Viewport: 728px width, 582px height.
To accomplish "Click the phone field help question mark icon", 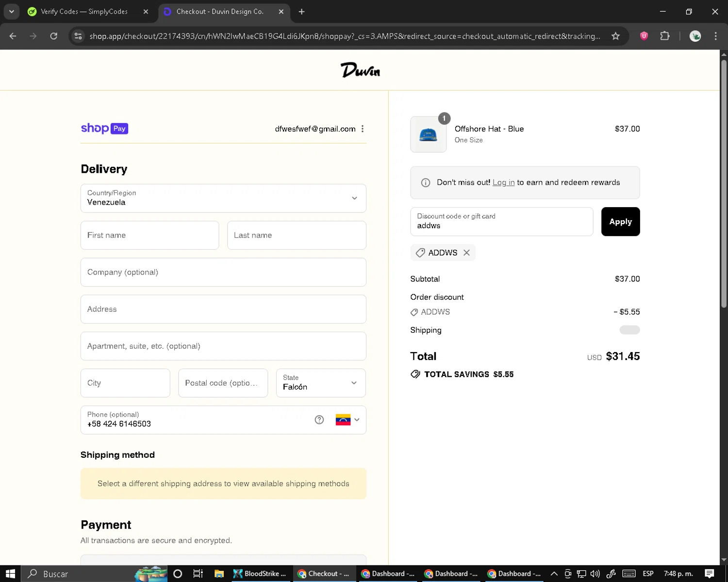I will point(319,420).
